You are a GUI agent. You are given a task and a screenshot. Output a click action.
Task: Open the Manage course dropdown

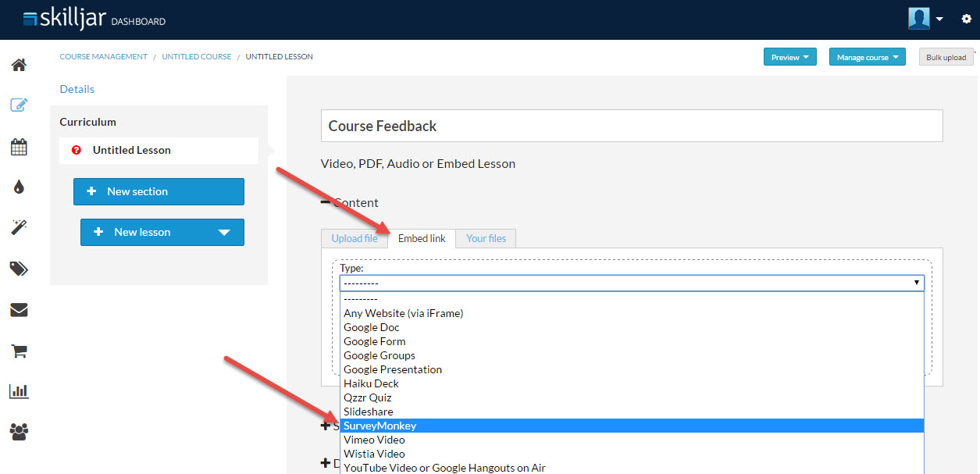(868, 57)
